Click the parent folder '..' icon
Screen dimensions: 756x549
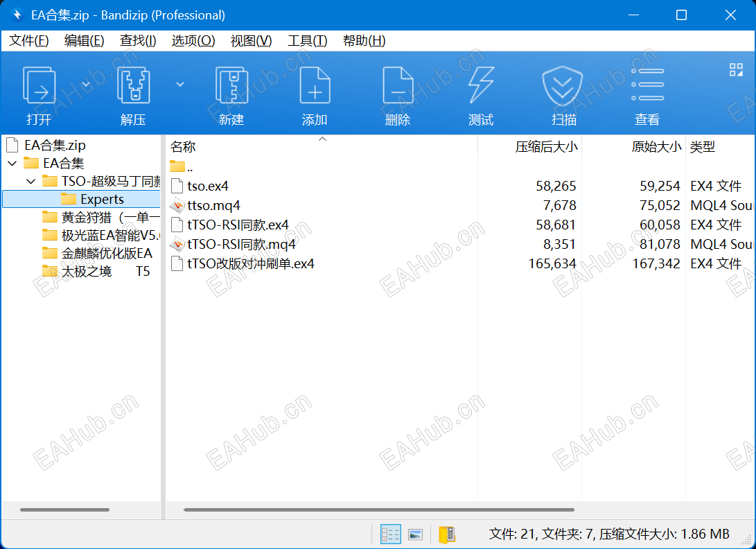177,166
